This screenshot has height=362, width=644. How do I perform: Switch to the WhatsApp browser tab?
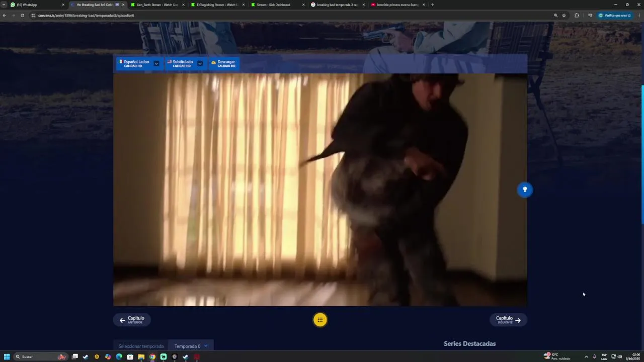pos(38,5)
